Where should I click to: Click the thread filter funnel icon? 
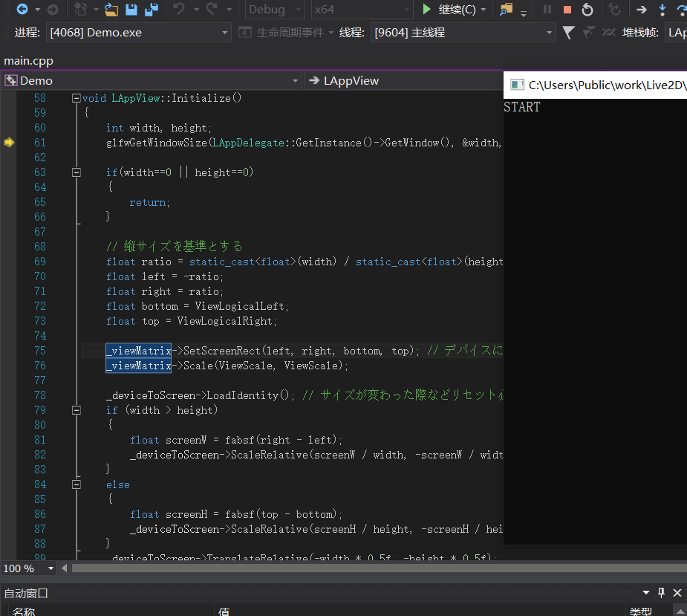point(568,33)
